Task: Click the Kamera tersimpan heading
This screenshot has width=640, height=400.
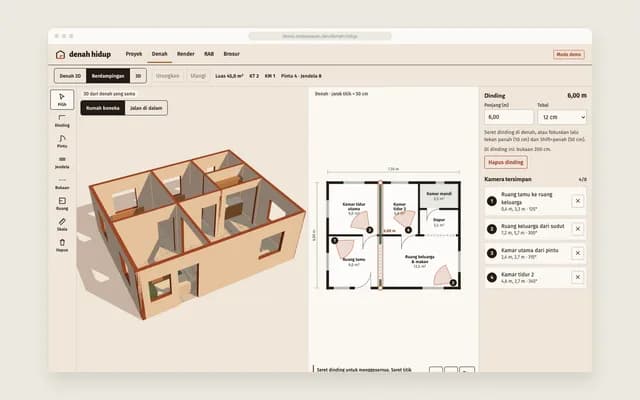Action: (x=508, y=179)
